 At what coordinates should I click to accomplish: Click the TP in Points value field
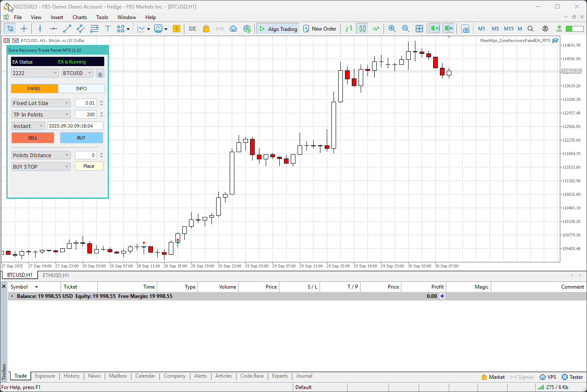coord(86,114)
